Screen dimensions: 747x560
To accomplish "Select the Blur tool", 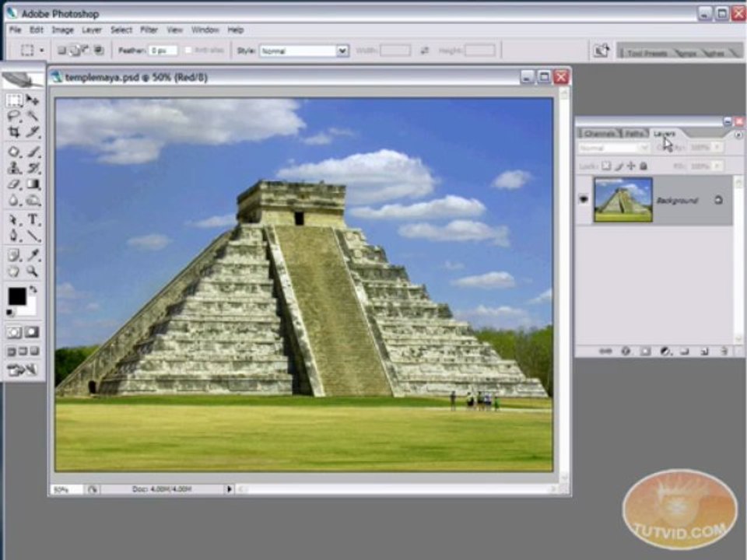I will [14, 201].
